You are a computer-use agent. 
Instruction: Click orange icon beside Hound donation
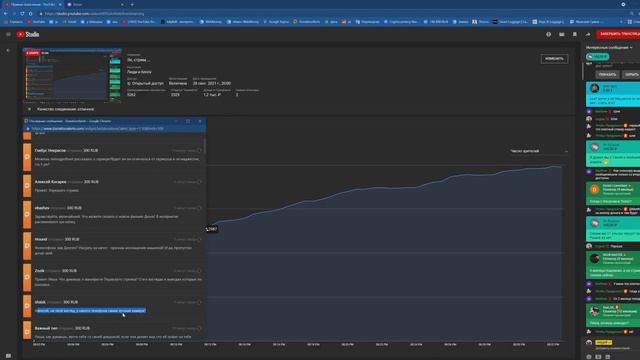27,246
